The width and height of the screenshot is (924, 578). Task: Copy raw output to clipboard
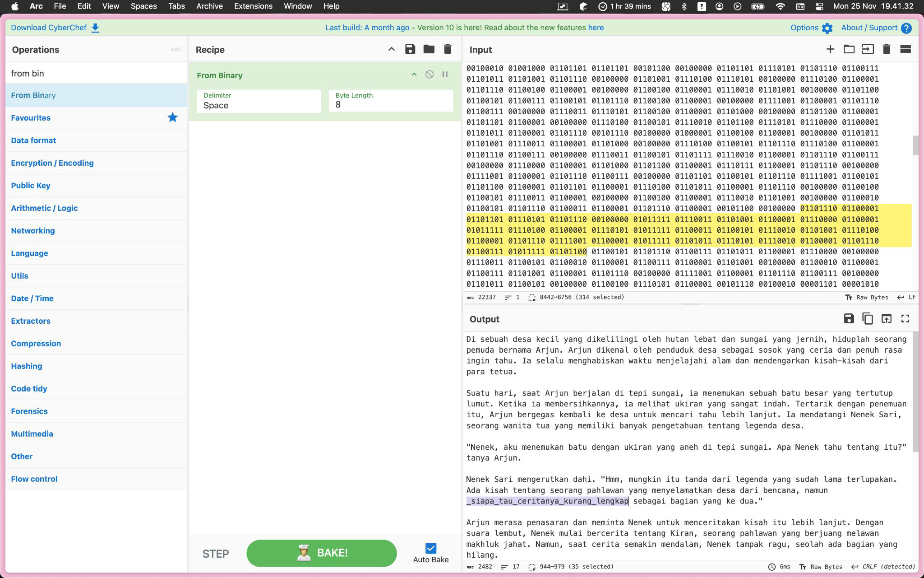[867, 319]
